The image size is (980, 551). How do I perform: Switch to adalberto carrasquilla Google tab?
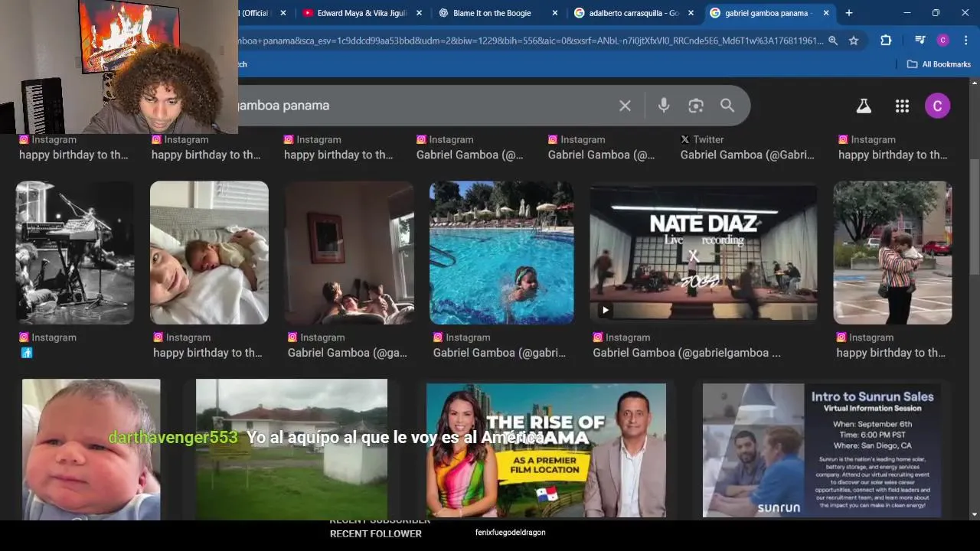[x=634, y=13]
